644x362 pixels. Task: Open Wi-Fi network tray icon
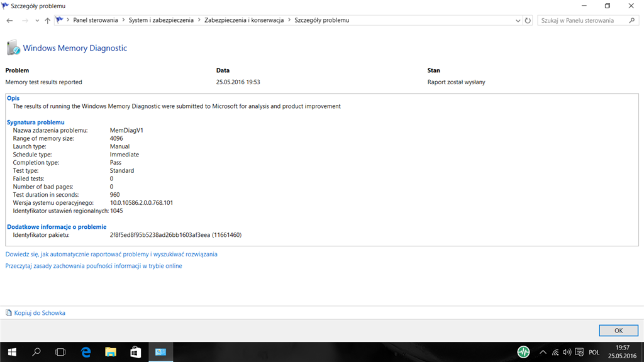point(555,352)
